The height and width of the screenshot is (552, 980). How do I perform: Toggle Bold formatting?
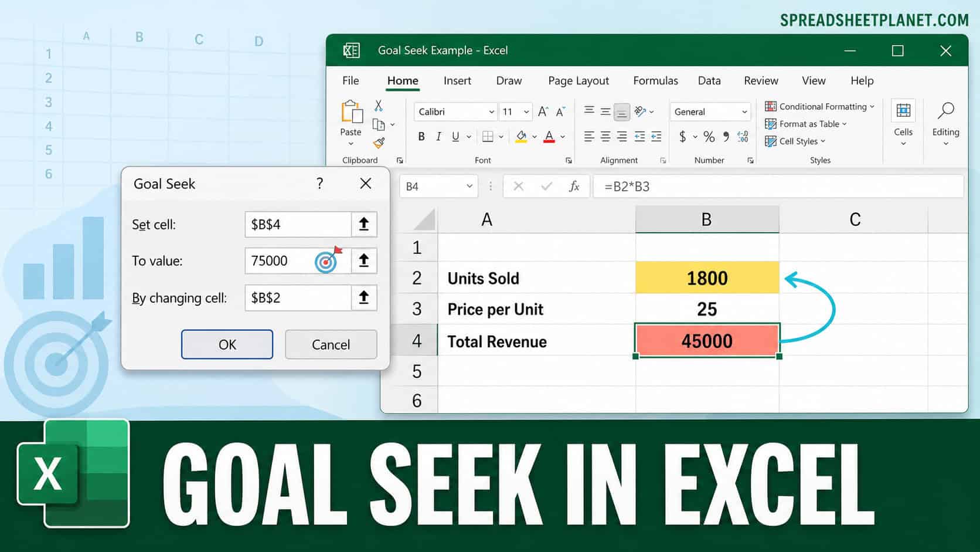pyautogui.click(x=421, y=137)
